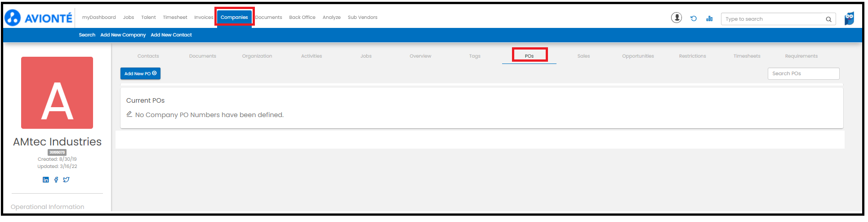This screenshot has width=868, height=222.
Task: Switch to the Opportunities tab
Action: coord(638,56)
